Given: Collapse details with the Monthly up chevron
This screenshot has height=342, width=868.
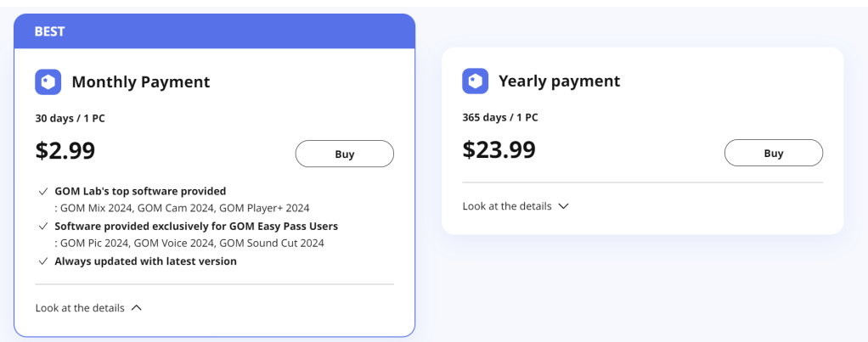Looking at the screenshot, I should click(137, 308).
